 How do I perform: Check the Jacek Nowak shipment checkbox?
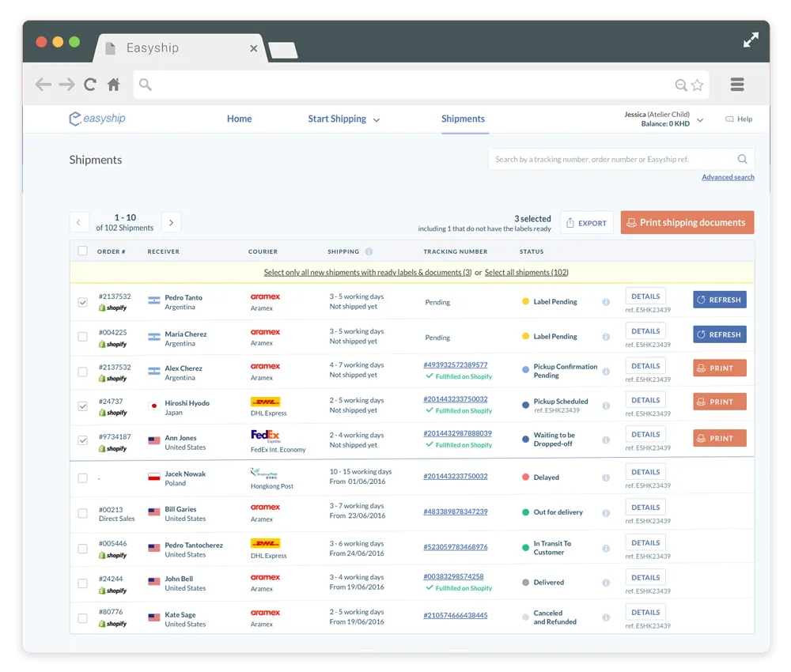[83, 478]
